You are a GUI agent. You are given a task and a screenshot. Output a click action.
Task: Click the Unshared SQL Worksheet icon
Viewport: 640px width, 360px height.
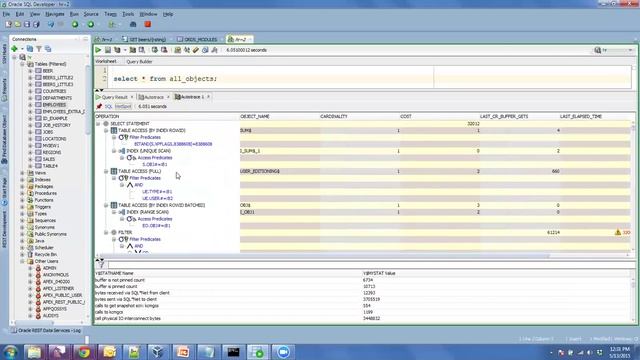(178, 50)
